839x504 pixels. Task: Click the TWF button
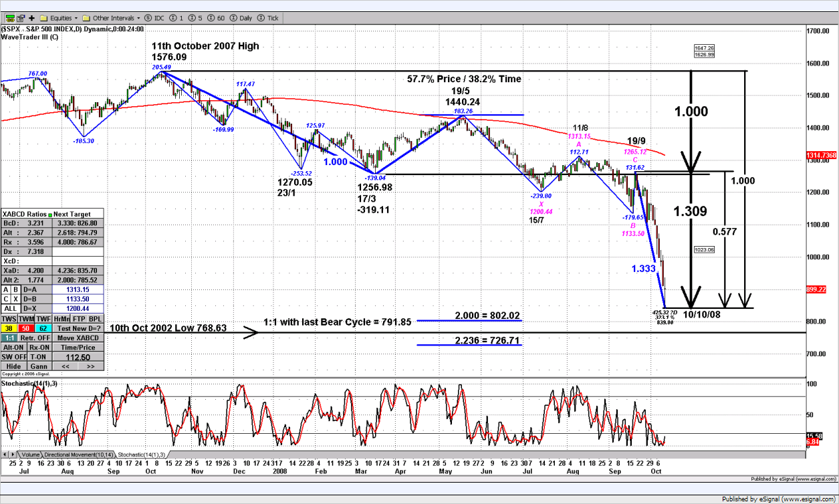click(x=43, y=319)
